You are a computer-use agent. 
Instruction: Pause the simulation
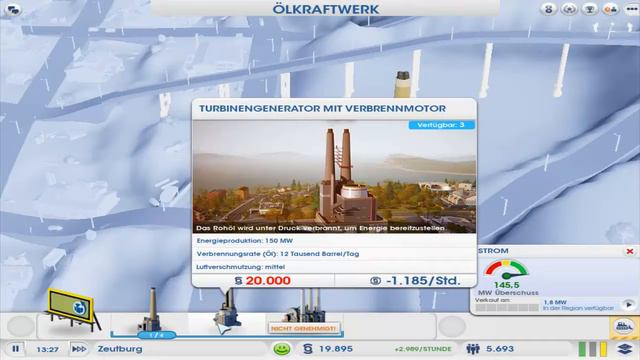16,349
